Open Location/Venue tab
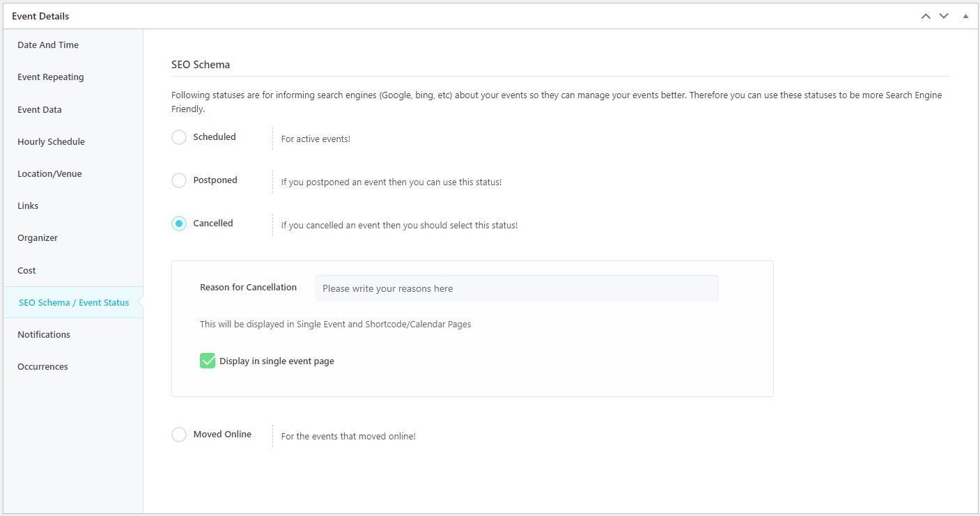Viewport: 980px width, 516px height. [x=73, y=173]
